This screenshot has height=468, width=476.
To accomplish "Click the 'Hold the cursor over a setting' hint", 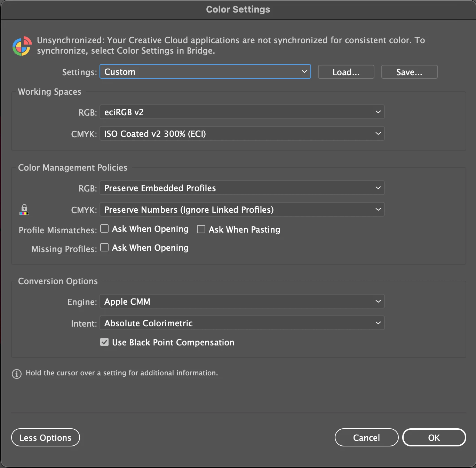I will coord(122,373).
